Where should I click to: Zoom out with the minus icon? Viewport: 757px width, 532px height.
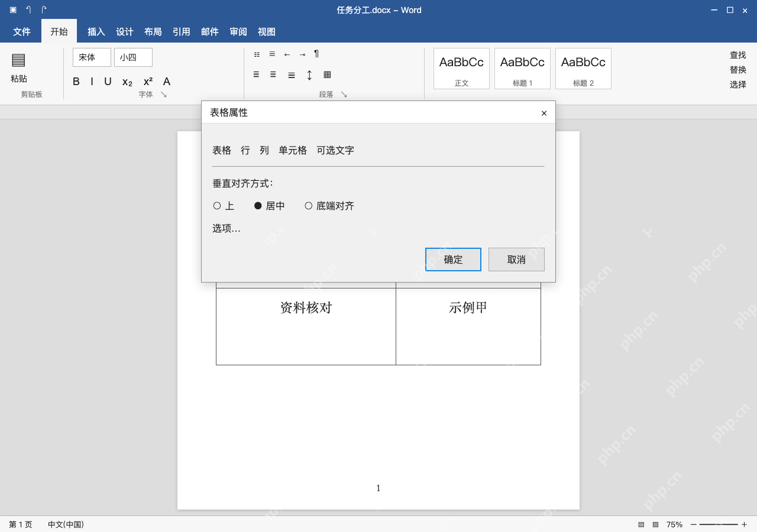(x=694, y=524)
